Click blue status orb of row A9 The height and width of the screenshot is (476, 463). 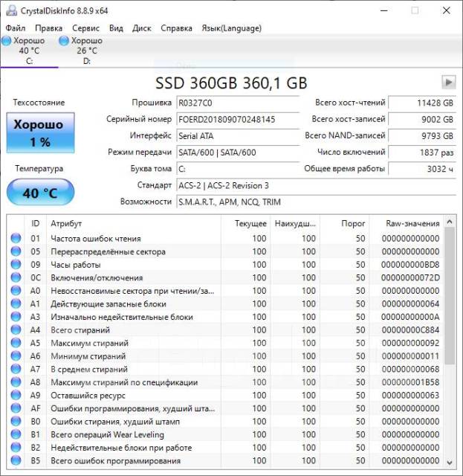16,396
